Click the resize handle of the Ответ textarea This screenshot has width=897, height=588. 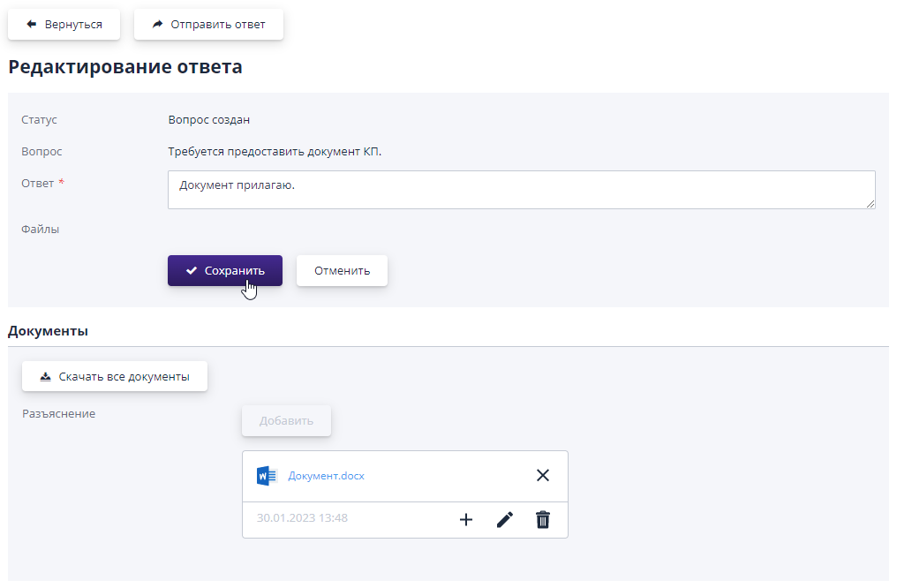click(x=871, y=204)
